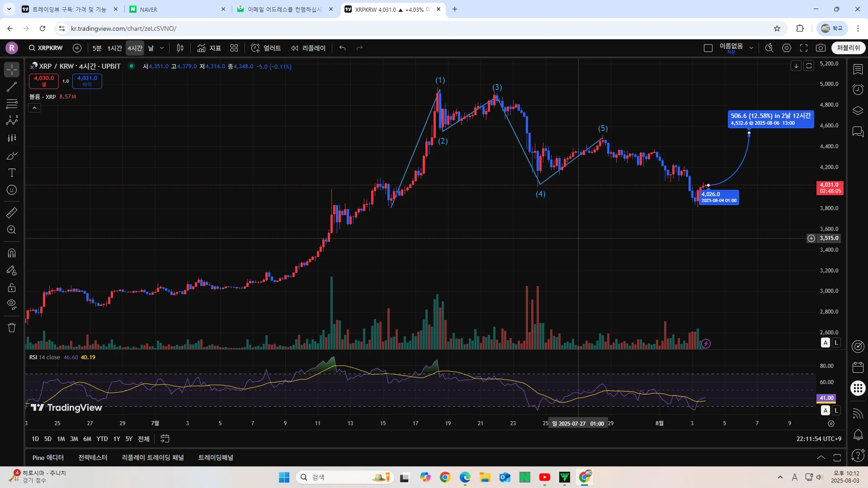Activate the magnet mode icon
This screenshot has height=488, width=868.
(12, 253)
